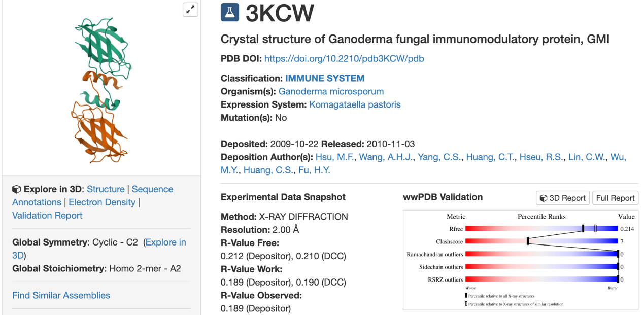This screenshot has width=644, height=315.
Task: Click the cube icon beside Explore in 3D
Action: (x=17, y=189)
